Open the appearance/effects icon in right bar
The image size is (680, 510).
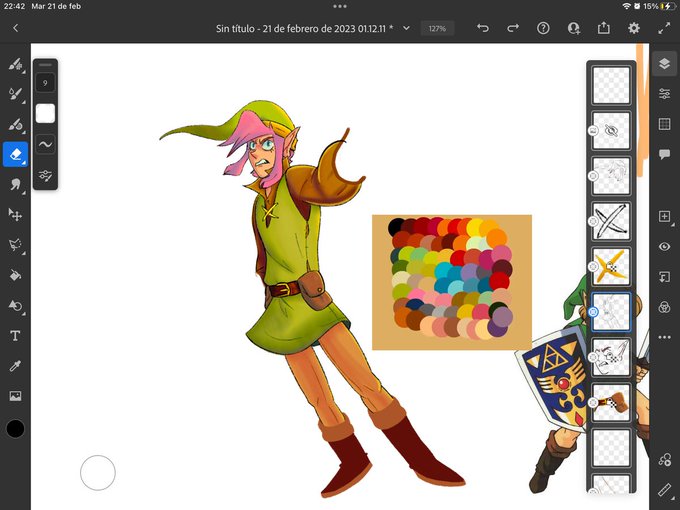pyautogui.click(x=664, y=459)
